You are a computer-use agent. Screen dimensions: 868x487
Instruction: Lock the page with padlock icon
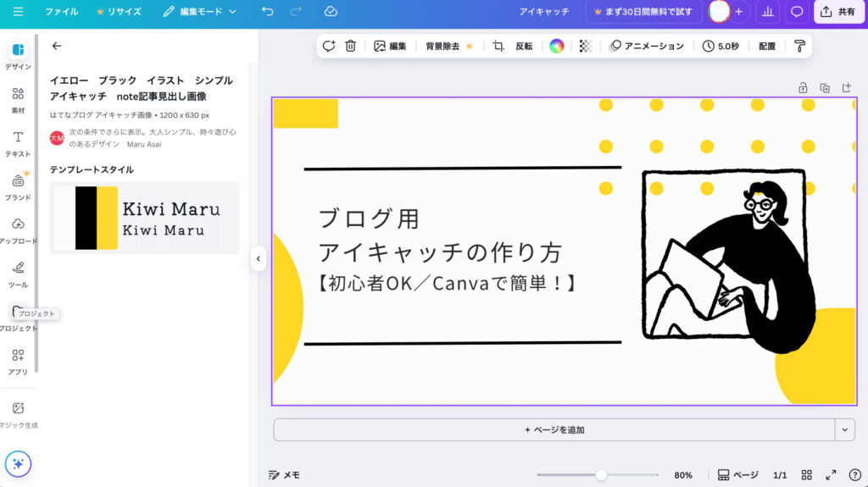point(803,87)
